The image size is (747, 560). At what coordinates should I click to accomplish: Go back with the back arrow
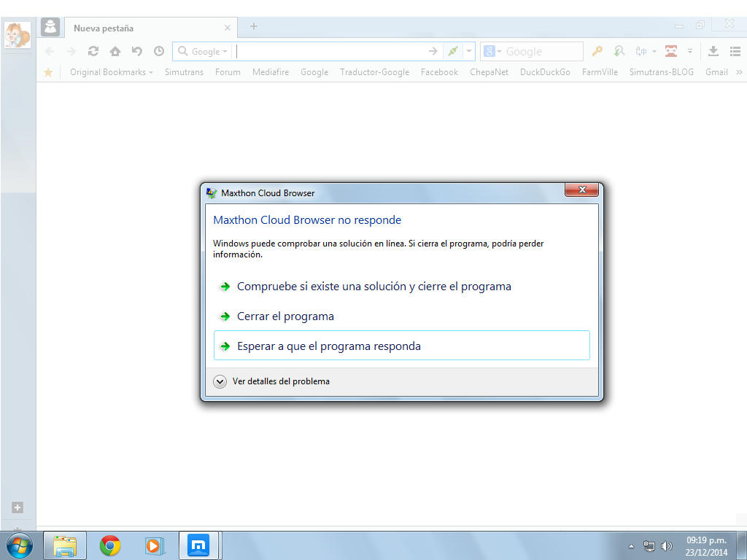click(x=49, y=52)
